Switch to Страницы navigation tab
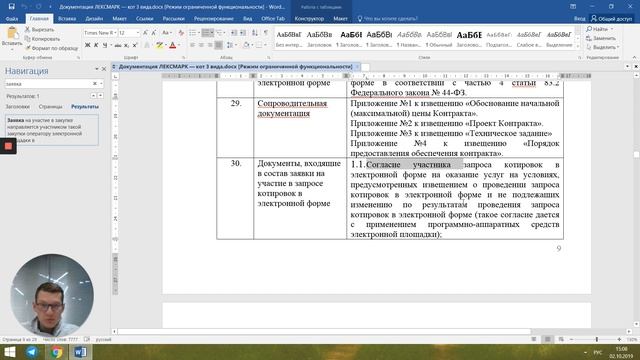This screenshot has height=360, width=640. tap(51, 107)
